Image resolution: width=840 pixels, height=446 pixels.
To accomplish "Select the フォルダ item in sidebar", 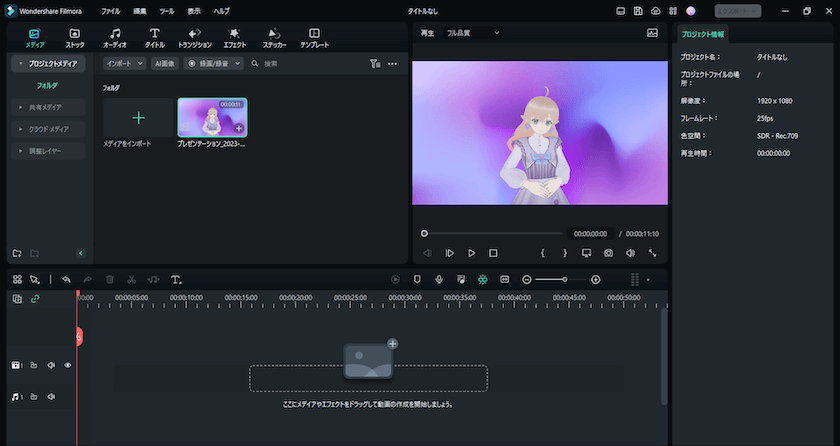I will (x=47, y=85).
